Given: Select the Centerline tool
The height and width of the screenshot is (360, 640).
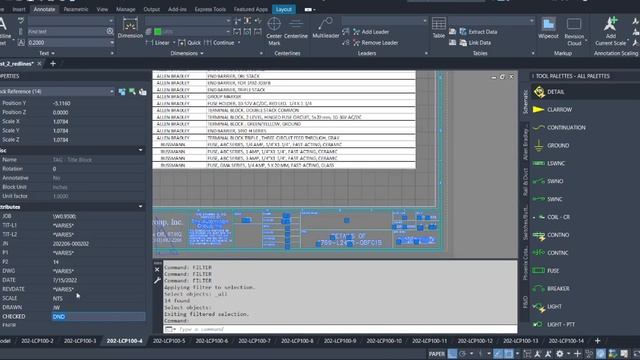Looking at the screenshot, I should [x=296, y=28].
